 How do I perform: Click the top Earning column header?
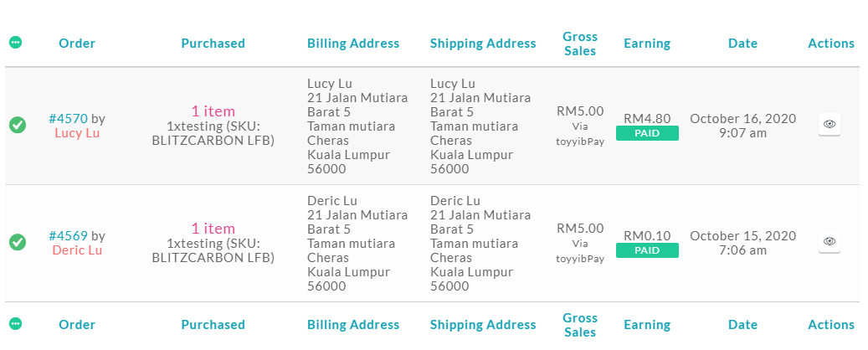[x=646, y=44]
